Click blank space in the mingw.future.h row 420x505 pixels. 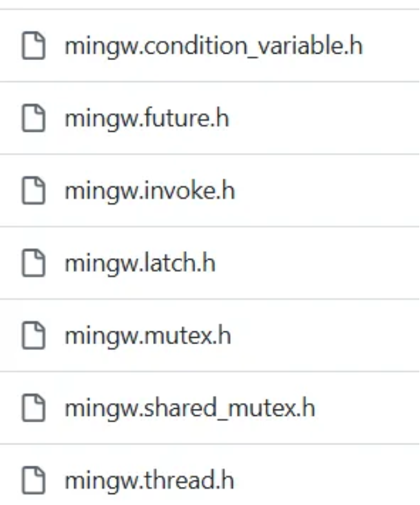(x=322, y=118)
